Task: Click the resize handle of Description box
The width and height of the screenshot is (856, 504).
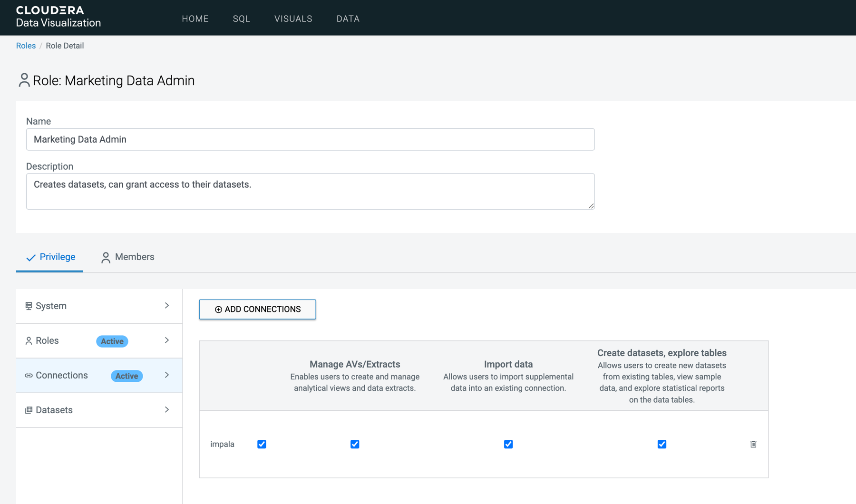Action: coord(591,205)
